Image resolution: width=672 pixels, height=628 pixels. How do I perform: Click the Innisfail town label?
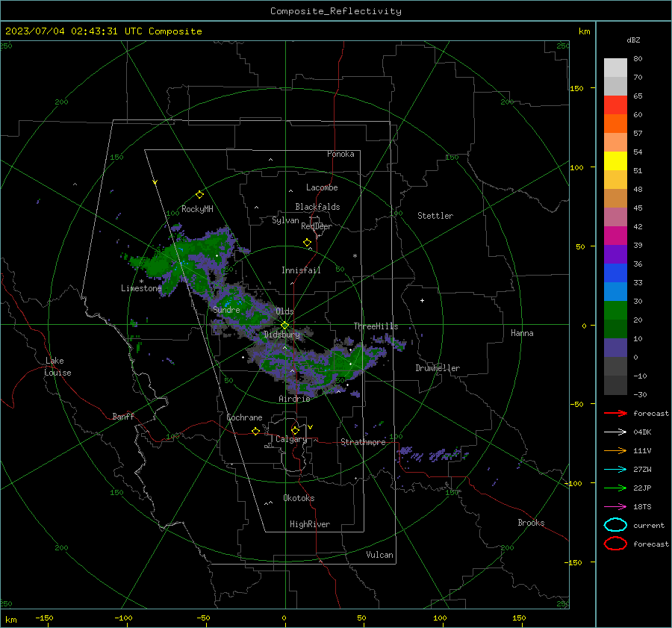(301, 270)
